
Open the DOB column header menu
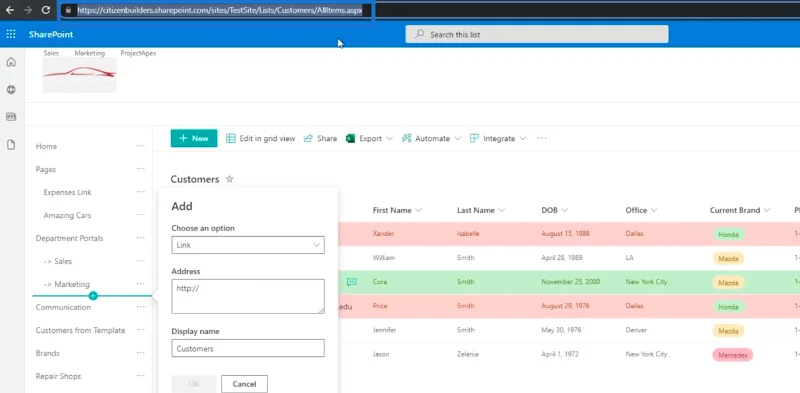555,210
